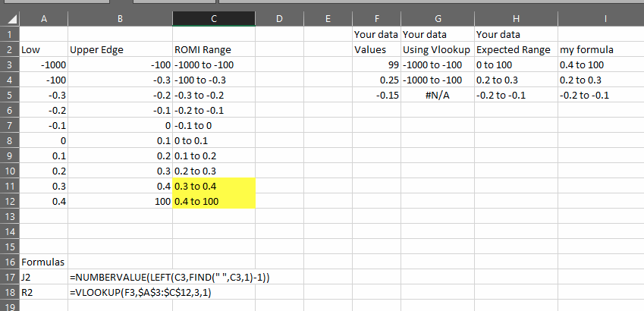Select highlighted column C header
Screen dimensions: 644x311
tap(214, 19)
